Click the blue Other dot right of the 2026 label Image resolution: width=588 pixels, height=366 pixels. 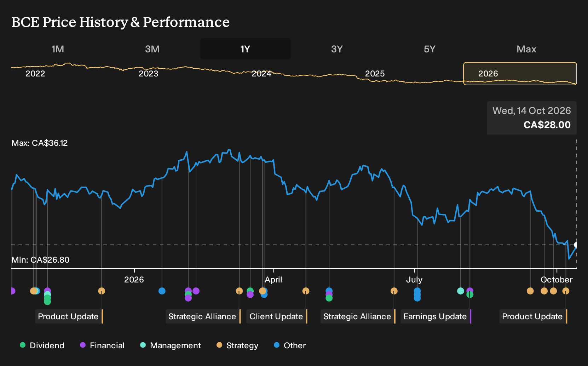point(162,291)
